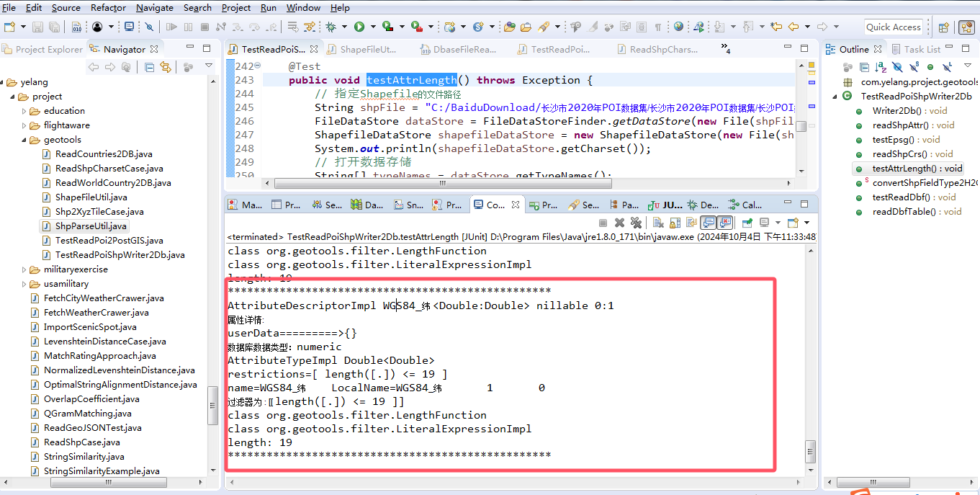Click the green Run launch icon

point(359,27)
